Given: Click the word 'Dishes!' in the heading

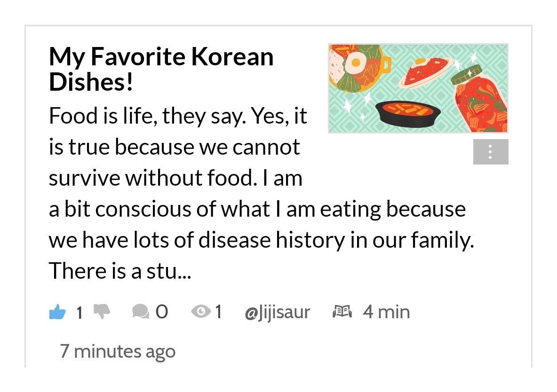Looking at the screenshot, I should pyautogui.click(x=91, y=82).
